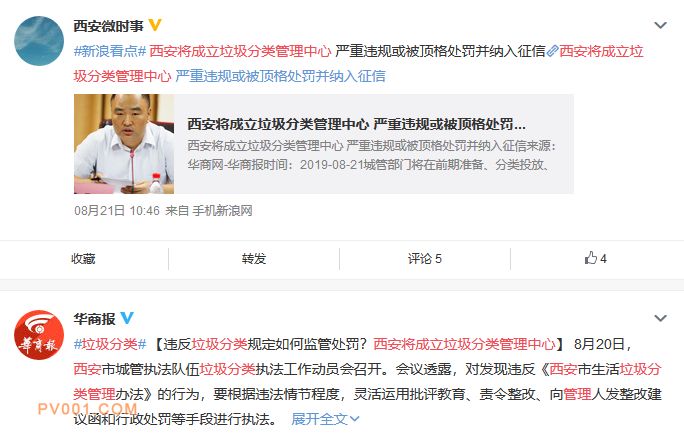Viewport: 684px width, 435px height.
Task: Click 西安微时事 profile avatar
Action: coord(39,41)
